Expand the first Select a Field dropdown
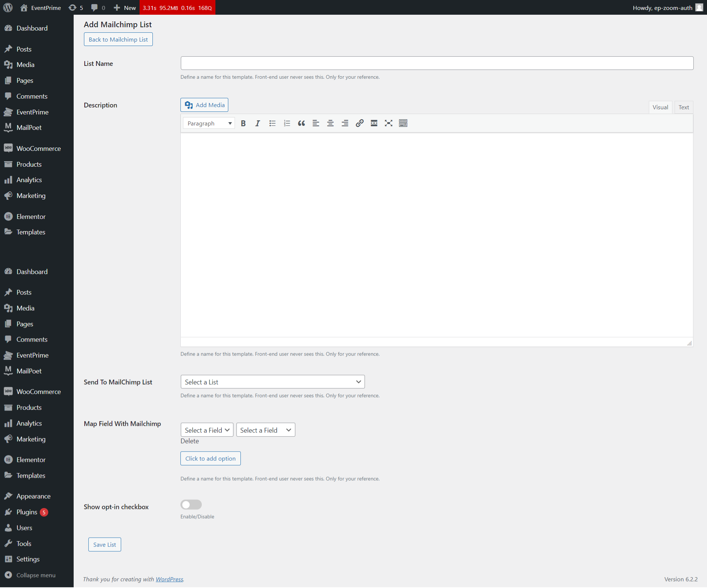This screenshot has height=588, width=707. coord(207,430)
